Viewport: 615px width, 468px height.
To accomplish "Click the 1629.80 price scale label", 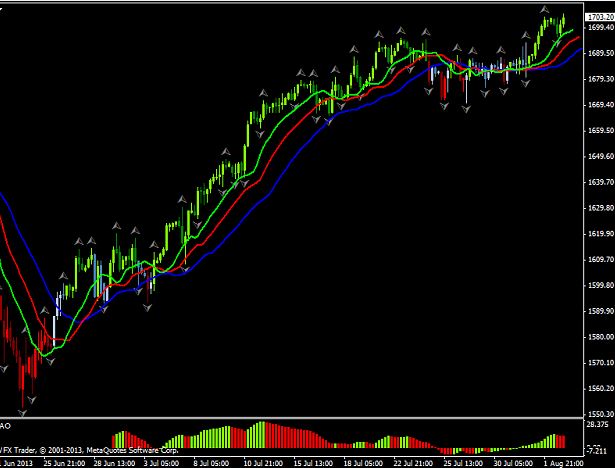I will [x=601, y=208].
